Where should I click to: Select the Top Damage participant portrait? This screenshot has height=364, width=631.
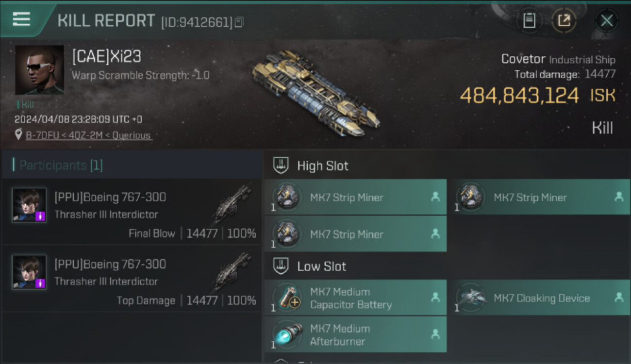[29, 272]
